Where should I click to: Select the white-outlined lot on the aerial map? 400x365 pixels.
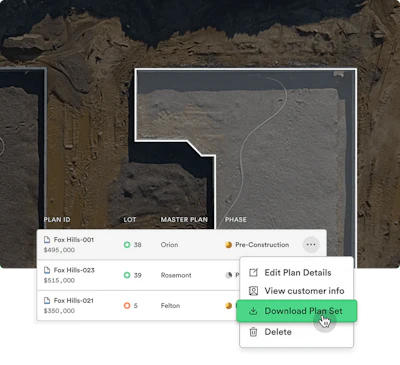pyautogui.click(x=283, y=150)
